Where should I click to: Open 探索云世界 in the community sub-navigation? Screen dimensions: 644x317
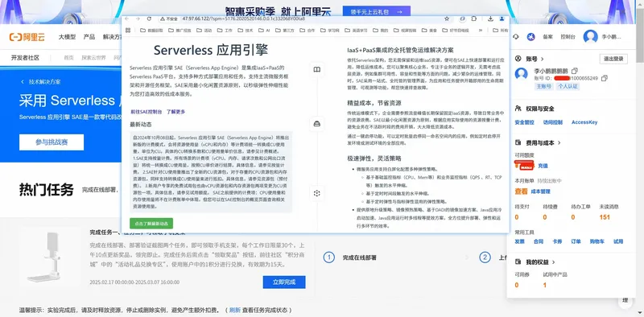pos(93,58)
